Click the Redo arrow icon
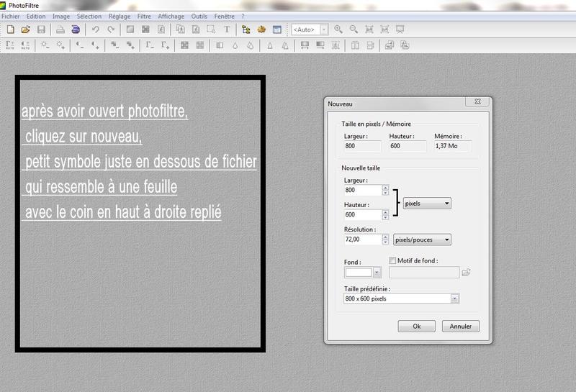576x392 pixels. [x=111, y=29]
